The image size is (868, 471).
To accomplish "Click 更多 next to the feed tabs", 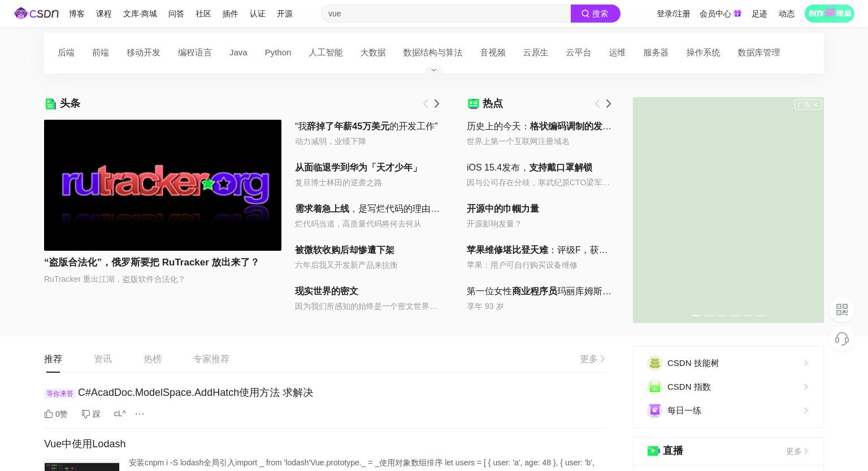I will click(x=592, y=359).
